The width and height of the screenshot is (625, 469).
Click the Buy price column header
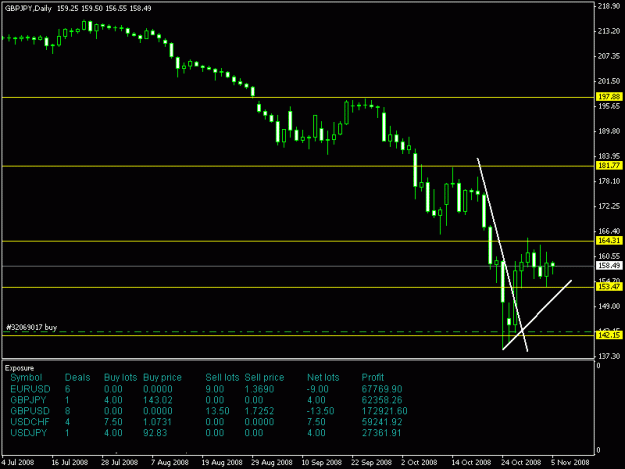(x=162, y=377)
